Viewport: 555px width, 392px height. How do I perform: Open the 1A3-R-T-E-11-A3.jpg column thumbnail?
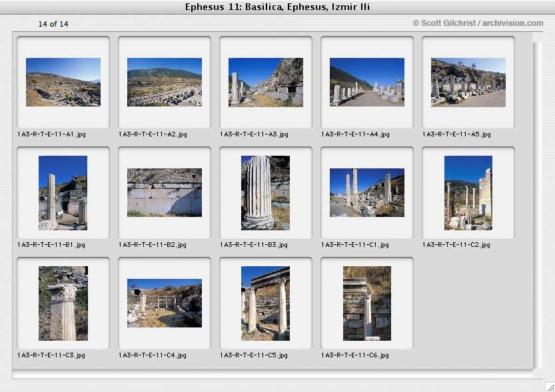(x=265, y=82)
